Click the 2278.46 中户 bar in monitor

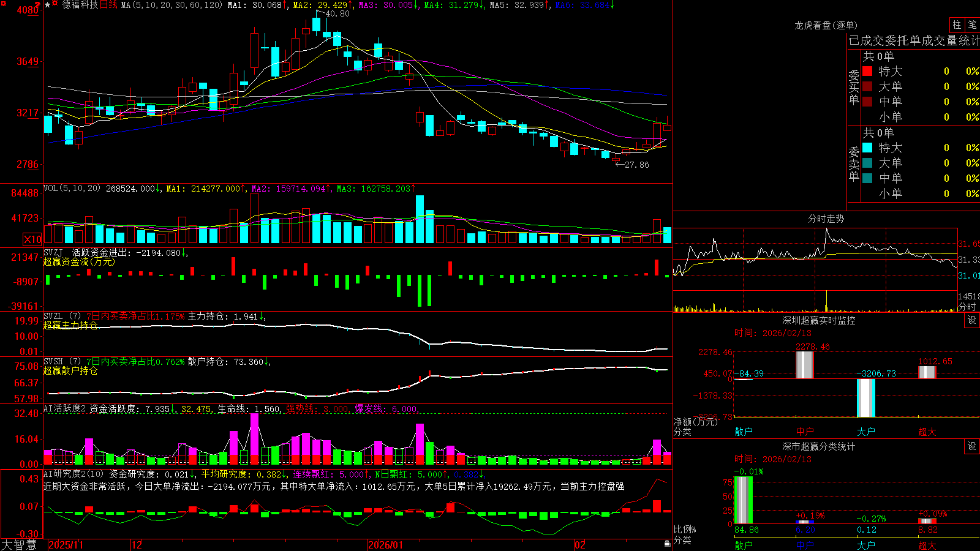pyautogui.click(x=805, y=365)
